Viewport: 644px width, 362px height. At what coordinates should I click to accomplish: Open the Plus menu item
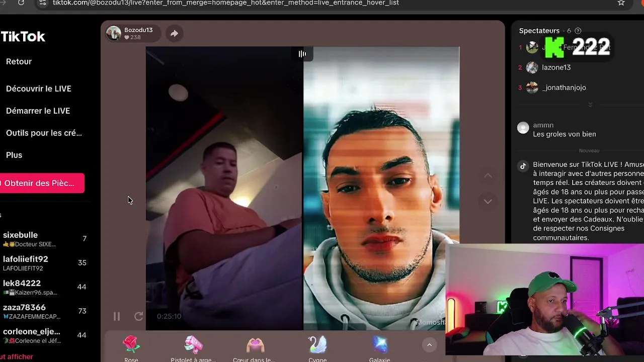tap(14, 155)
